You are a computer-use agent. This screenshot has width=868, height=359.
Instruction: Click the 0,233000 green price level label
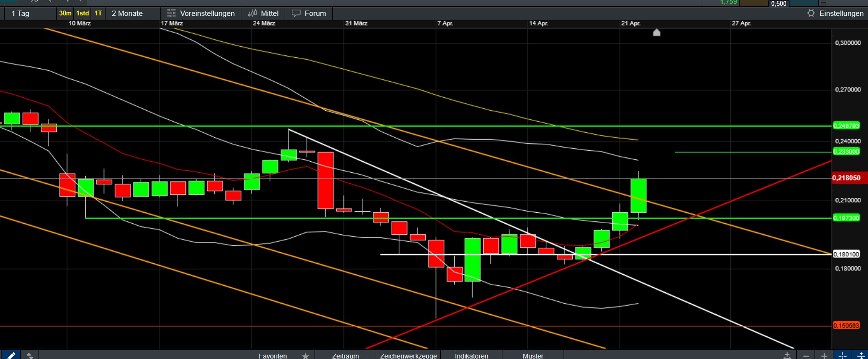pos(846,152)
